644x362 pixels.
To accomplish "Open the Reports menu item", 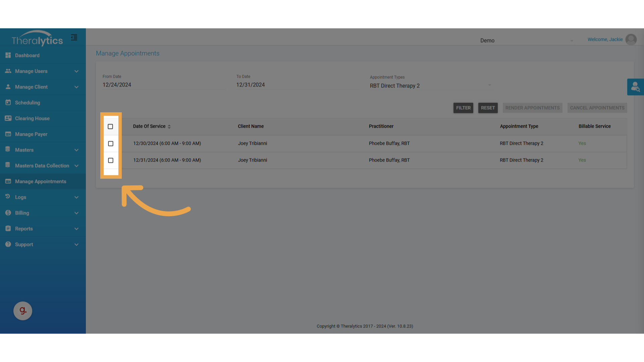I will click(x=24, y=229).
